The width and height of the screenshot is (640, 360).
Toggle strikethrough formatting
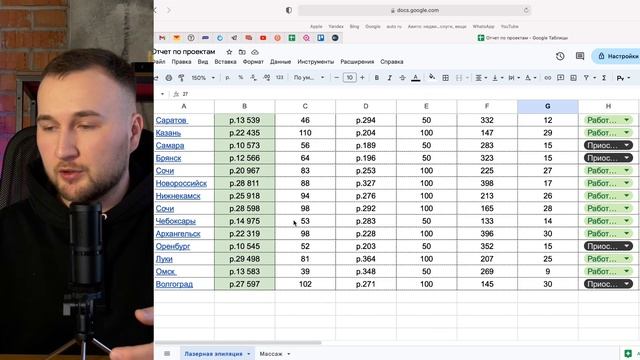(x=402, y=78)
